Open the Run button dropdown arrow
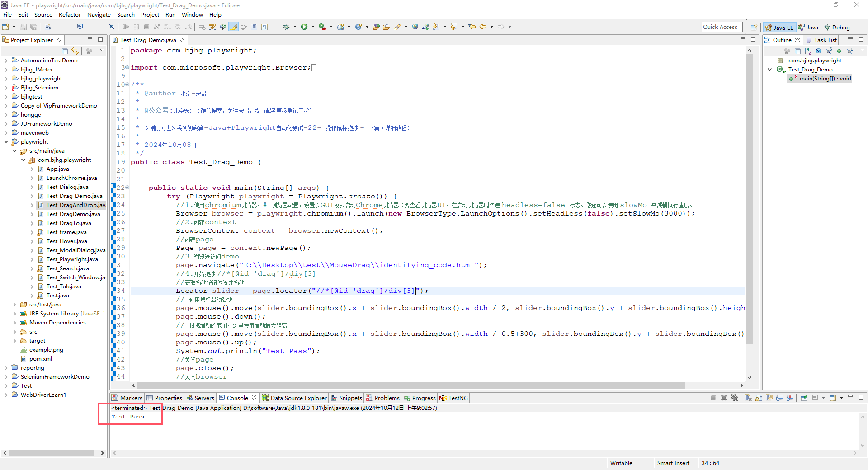This screenshot has height=470, width=868. tap(312, 27)
